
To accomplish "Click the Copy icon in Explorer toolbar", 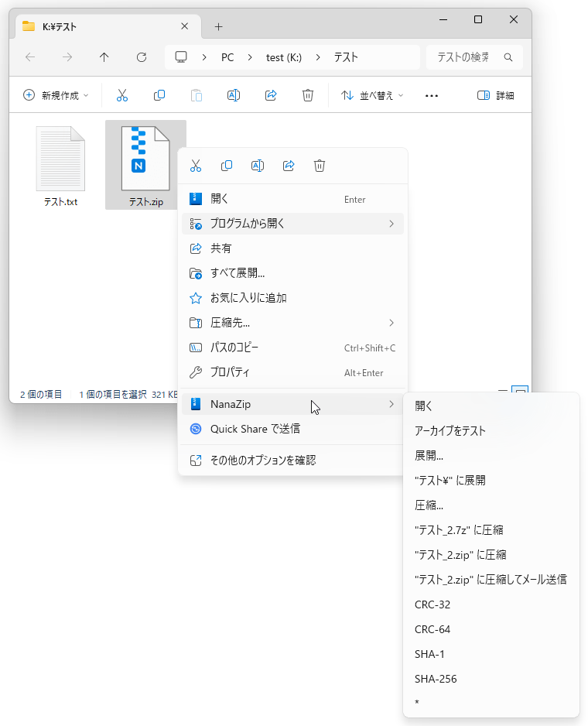I will coord(159,95).
